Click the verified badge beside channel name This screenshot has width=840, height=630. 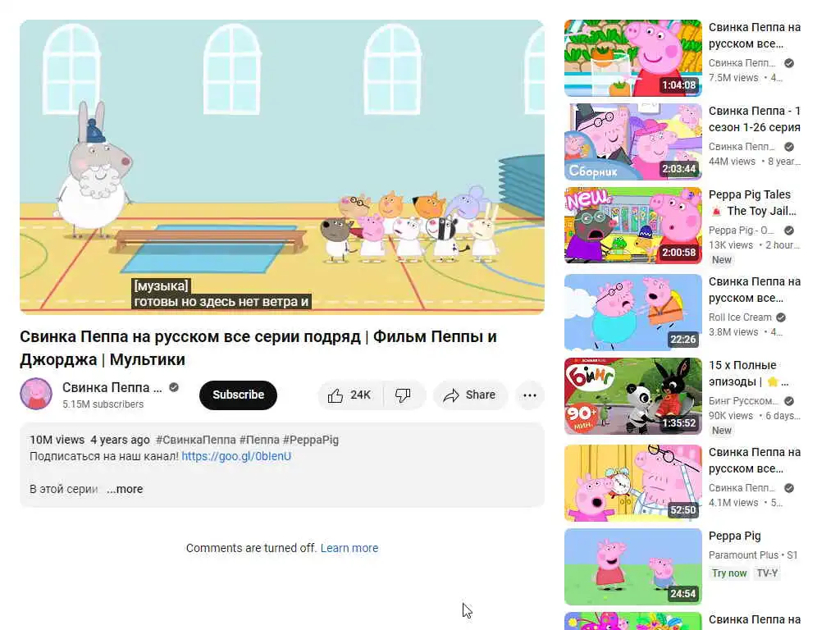tap(174, 387)
